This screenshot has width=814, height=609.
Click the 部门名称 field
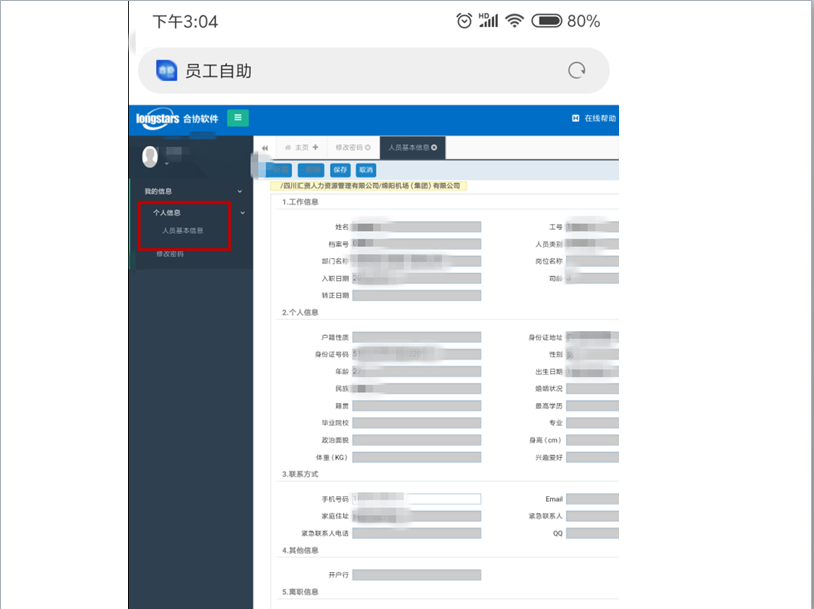point(416,261)
